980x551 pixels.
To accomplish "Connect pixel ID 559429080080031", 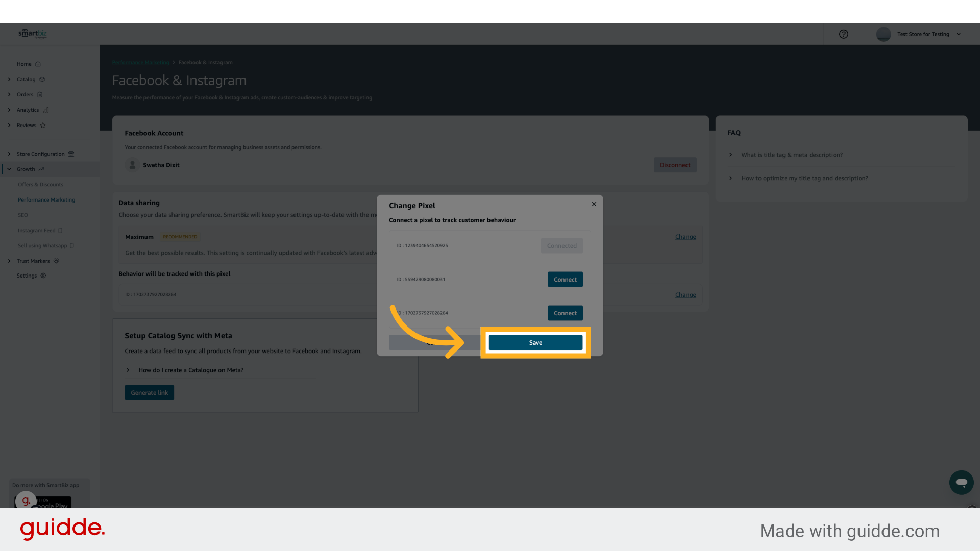I will tap(565, 280).
